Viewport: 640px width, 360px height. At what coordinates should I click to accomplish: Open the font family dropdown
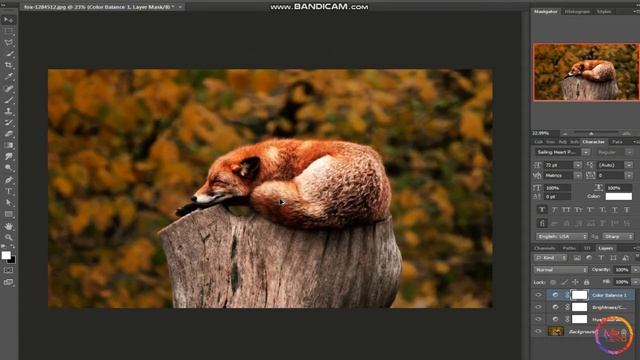(x=586, y=152)
